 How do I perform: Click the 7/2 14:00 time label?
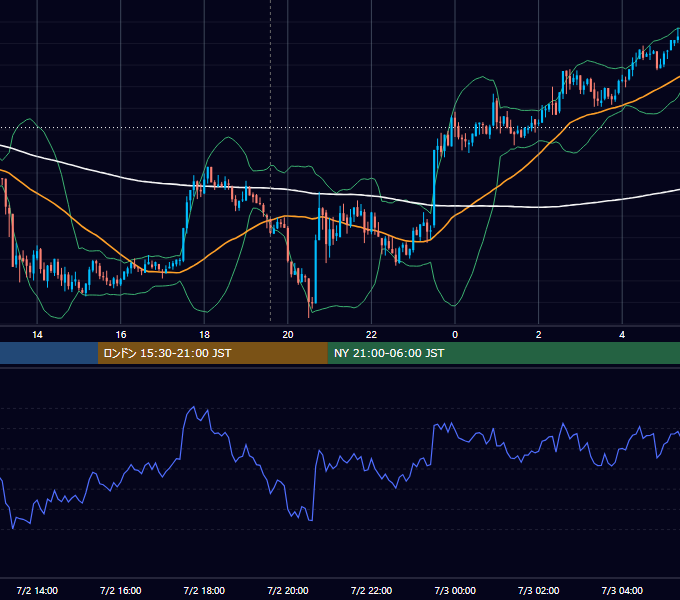pyautogui.click(x=37, y=590)
